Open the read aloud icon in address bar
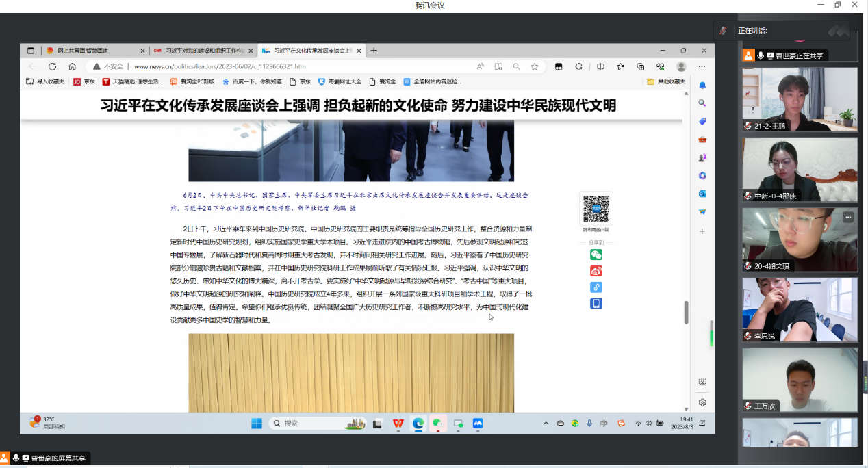The image size is (868, 468). tap(481, 66)
